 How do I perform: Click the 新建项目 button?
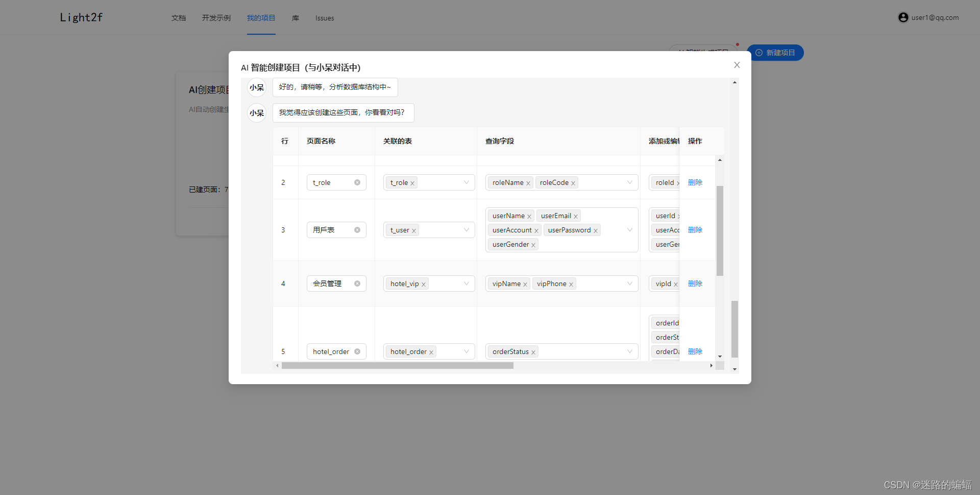pyautogui.click(x=775, y=53)
